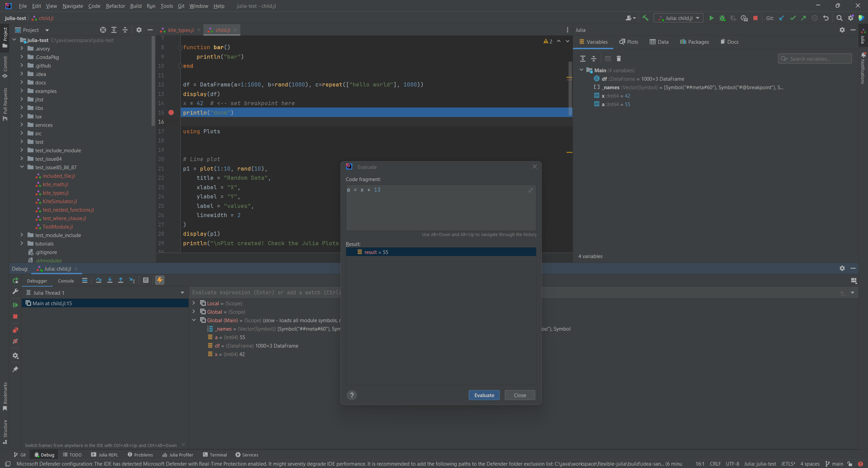
Task: Expand the Local scope node
Action: point(194,303)
